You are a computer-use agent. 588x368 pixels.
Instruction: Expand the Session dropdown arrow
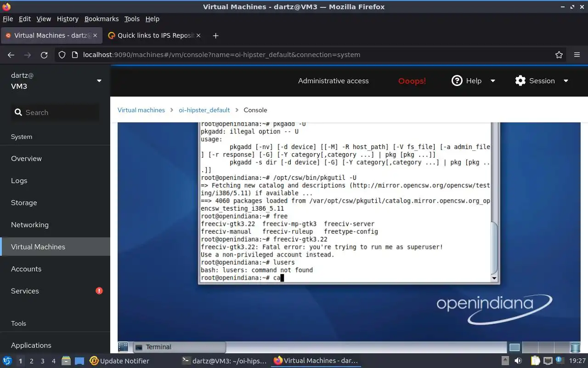pos(566,81)
